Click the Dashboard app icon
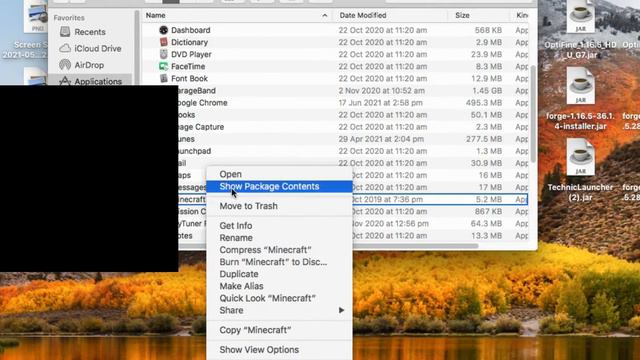This screenshot has height=360, width=640. (164, 30)
